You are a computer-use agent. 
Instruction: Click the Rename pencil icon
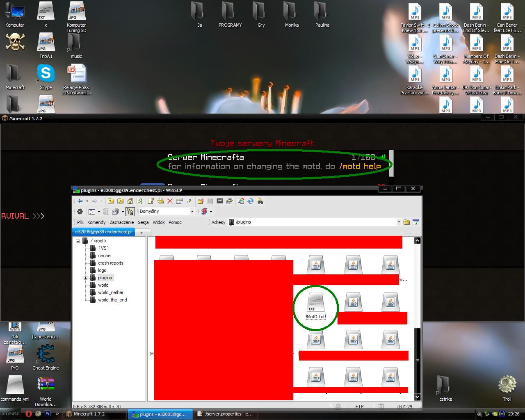click(x=189, y=201)
